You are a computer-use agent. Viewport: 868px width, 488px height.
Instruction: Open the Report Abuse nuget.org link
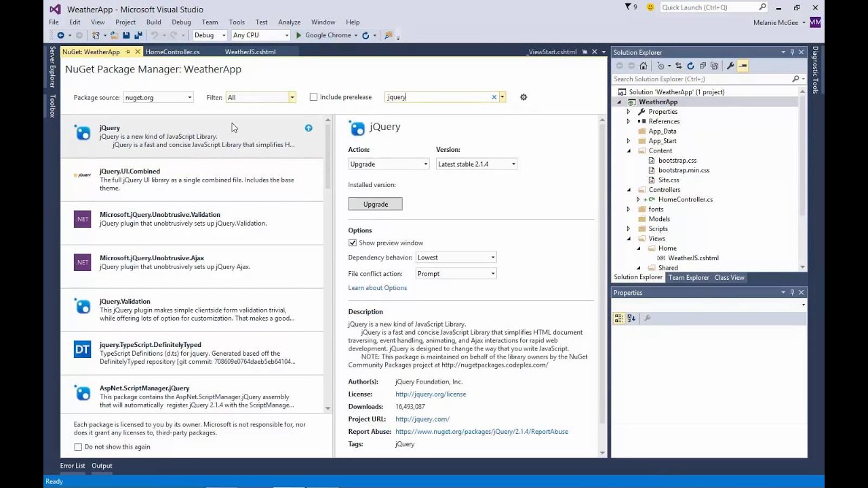click(481, 431)
